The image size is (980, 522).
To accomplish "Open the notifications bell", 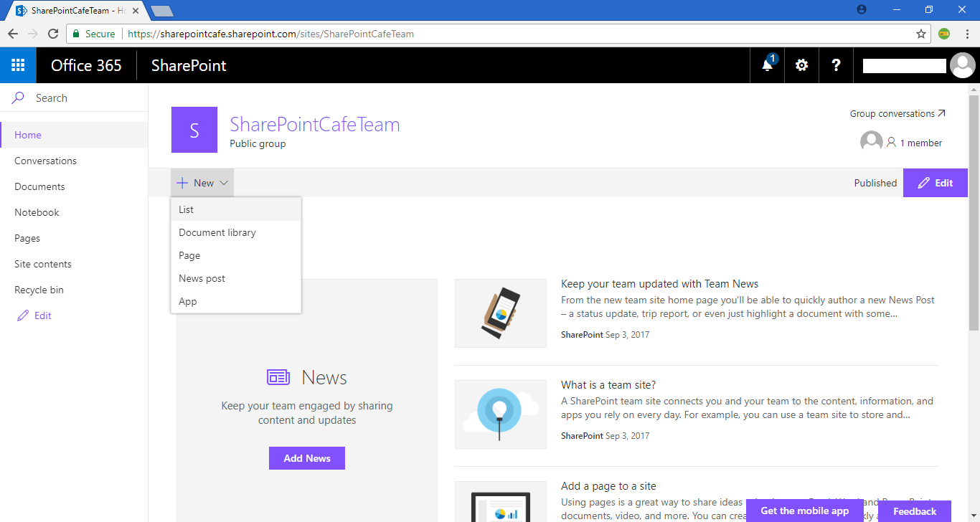I will click(768, 65).
